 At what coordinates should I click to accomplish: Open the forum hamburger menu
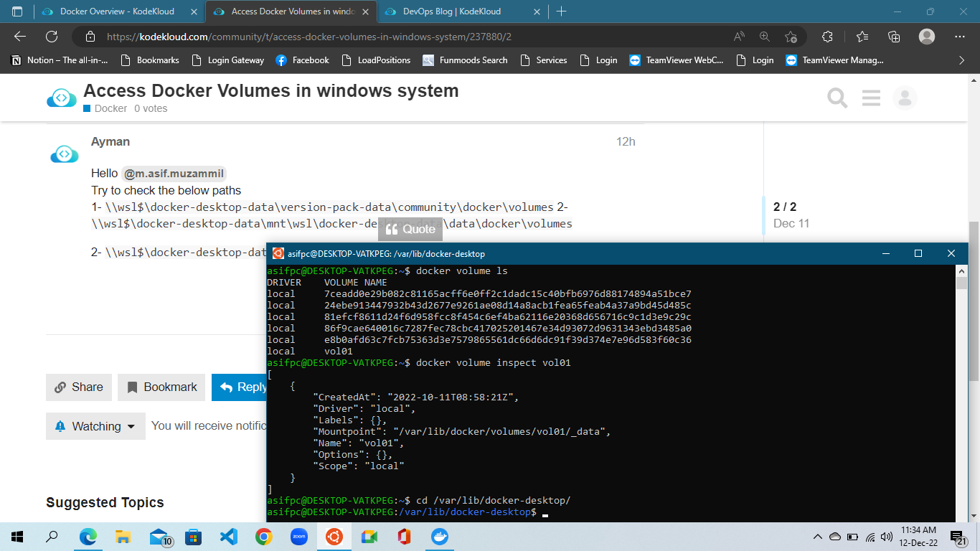871,98
